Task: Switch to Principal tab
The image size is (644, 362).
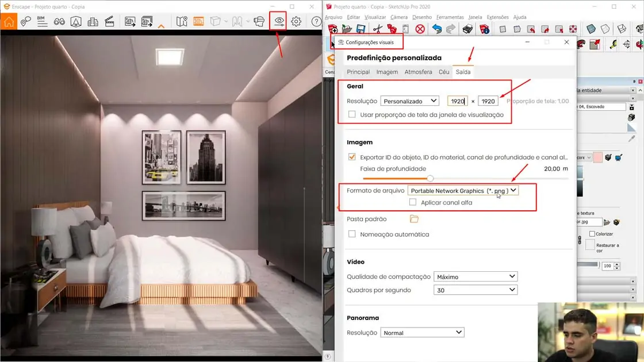Action: click(358, 72)
